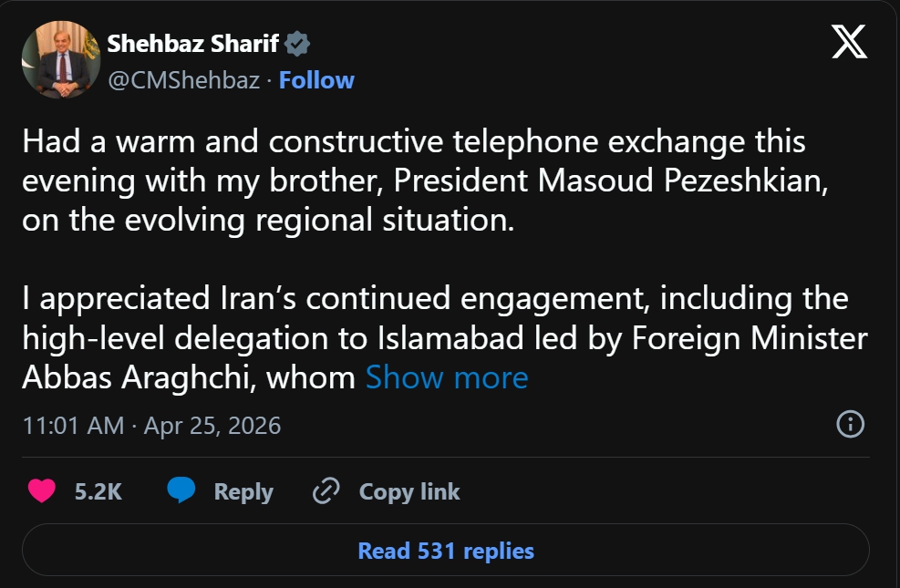The height and width of the screenshot is (588, 900).
Task: Expand tweet with Show more
Action: [447, 377]
